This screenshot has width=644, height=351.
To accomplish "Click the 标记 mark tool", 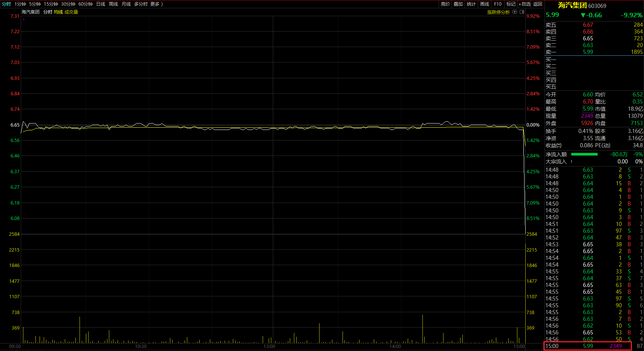I will pos(511,4).
